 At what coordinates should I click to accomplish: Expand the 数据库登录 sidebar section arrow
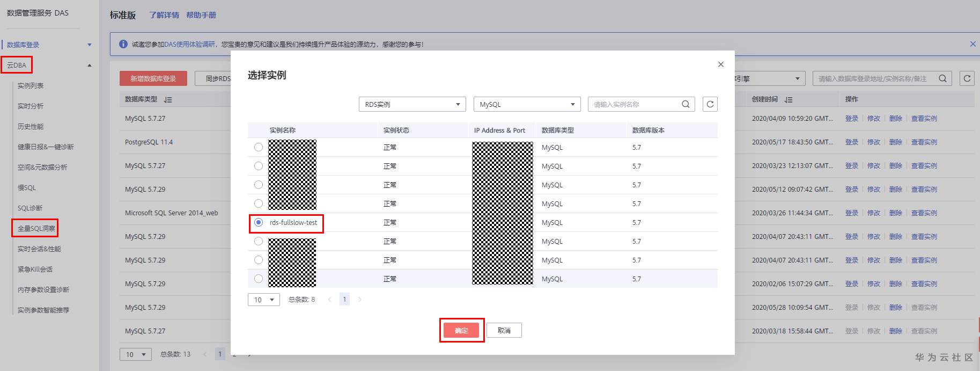point(90,45)
